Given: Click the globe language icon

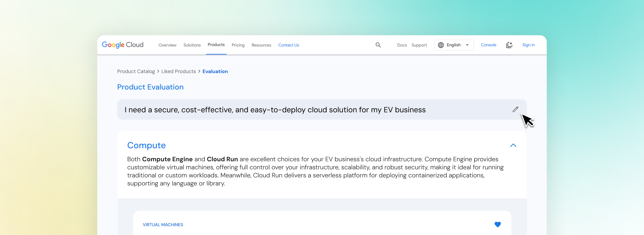Looking at the screenshot, I should click(441, 45).
